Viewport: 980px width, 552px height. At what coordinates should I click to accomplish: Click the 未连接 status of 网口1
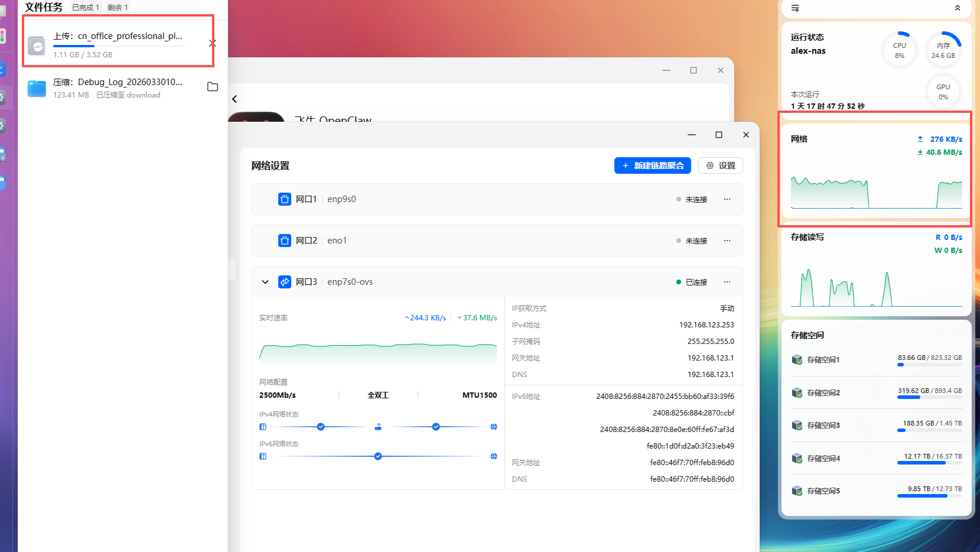point(692,199)
